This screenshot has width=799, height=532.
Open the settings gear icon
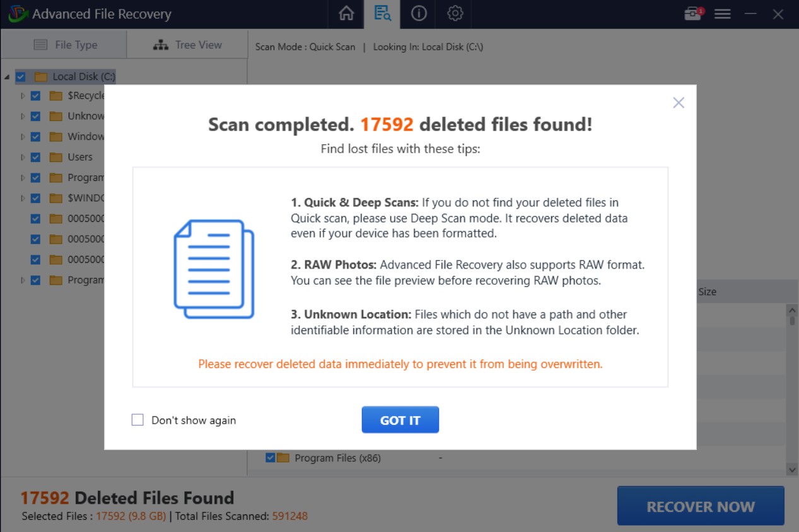(x=455, y=13)
